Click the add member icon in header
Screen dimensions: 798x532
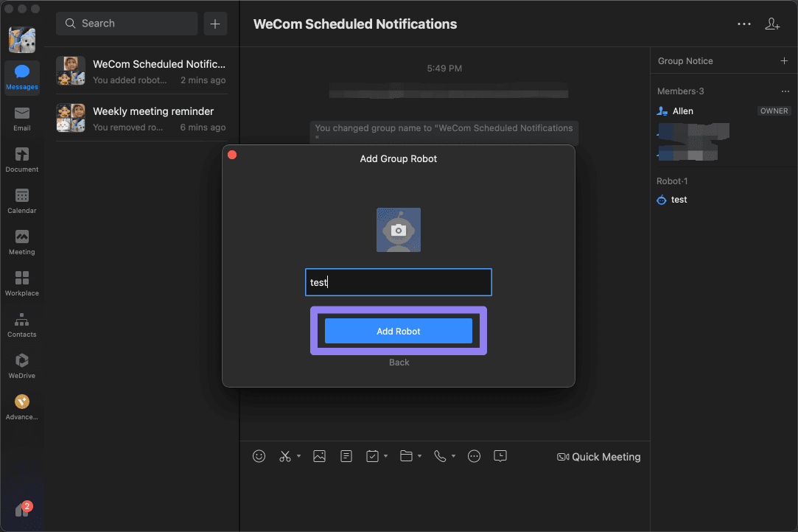(x=772, y=24)
